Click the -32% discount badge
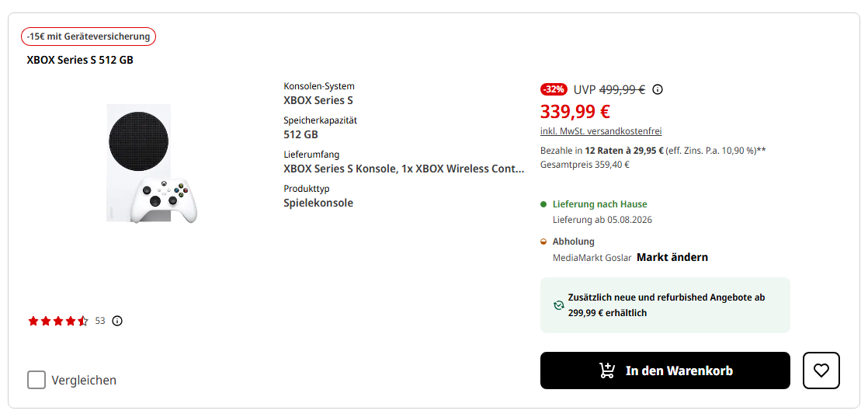The image size is (868, 414). [554, 89]
